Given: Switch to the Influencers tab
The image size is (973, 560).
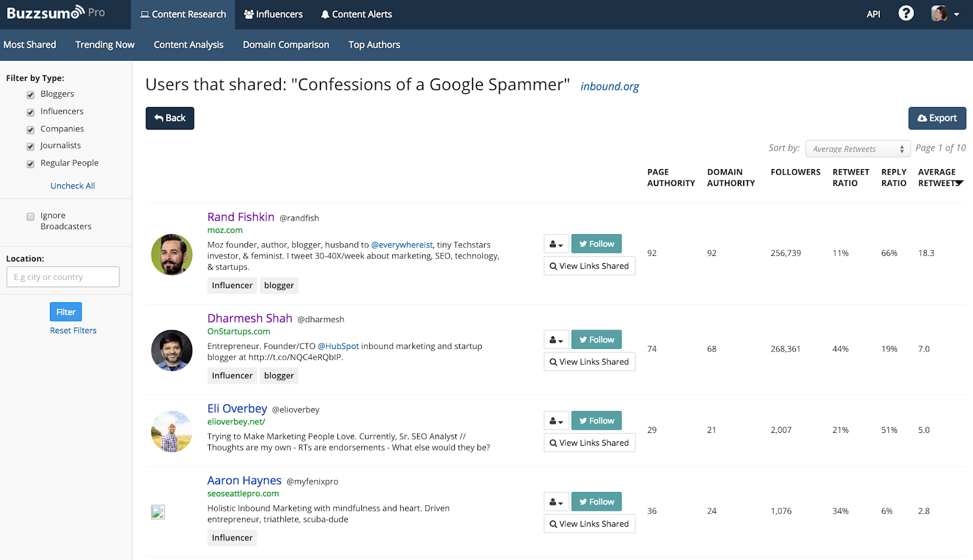Looking at the screenshot, I should (273, 15).
